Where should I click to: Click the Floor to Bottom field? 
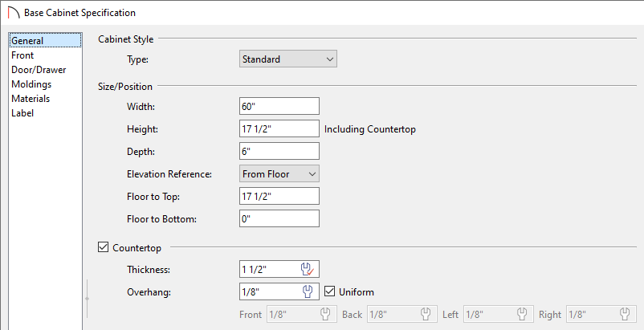(279, 218)
